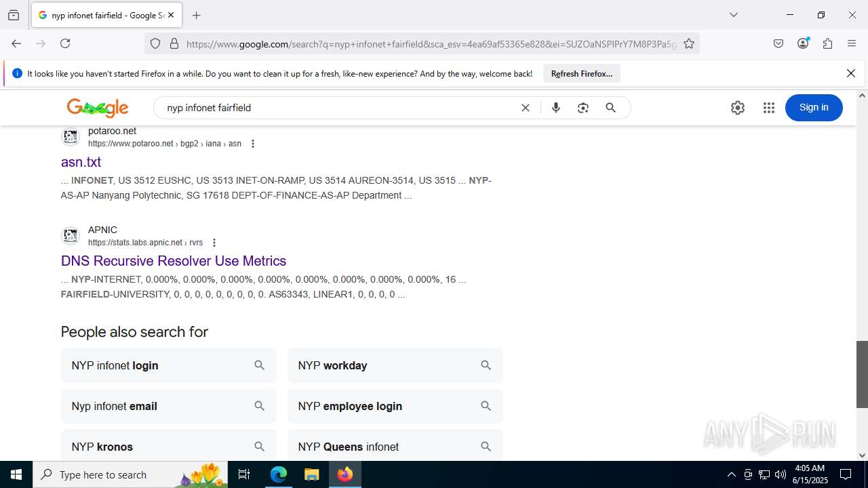Image resolution: width=868 pixels, height=488 pixels.
Task: Search for NYP infonet login
Action: [x=169, y=365]
